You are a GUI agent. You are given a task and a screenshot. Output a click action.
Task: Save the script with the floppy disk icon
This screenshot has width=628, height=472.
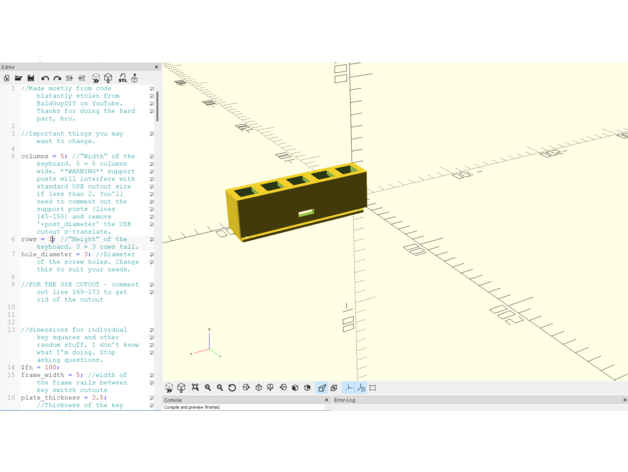click(30, 78)
